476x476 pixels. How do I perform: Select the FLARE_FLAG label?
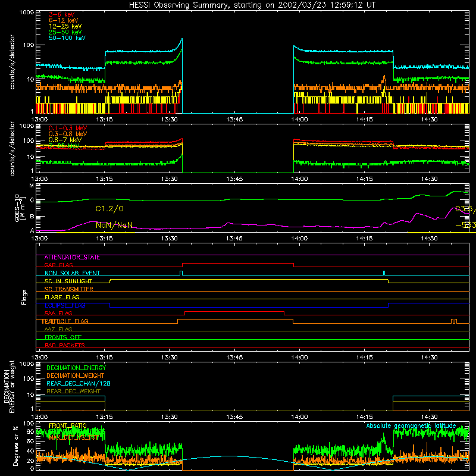click(x=62, y=297)
